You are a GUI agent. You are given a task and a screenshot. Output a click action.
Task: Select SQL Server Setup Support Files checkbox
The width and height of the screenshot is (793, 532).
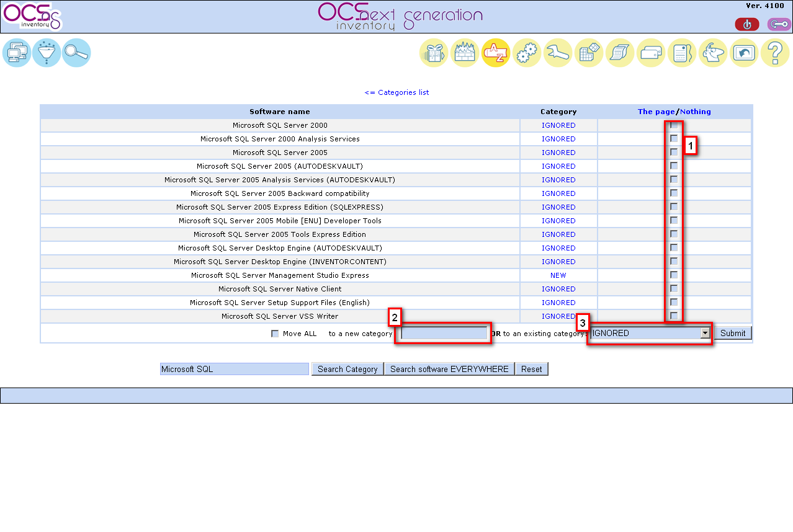pos(674,303)
